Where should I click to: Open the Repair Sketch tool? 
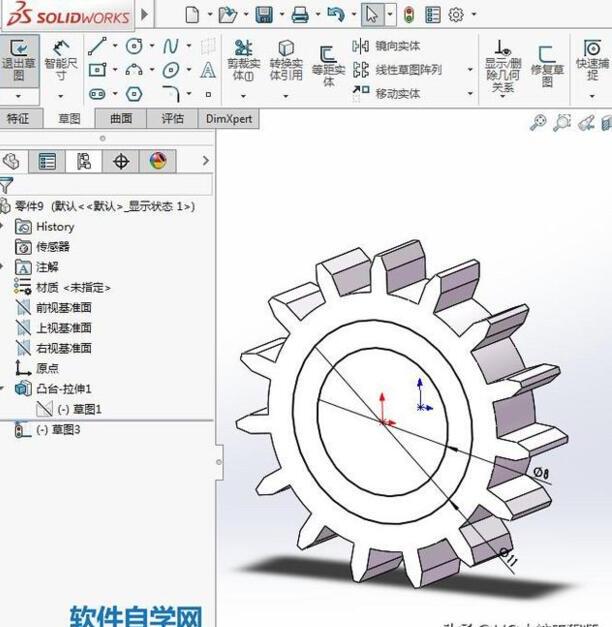point(546,62)
